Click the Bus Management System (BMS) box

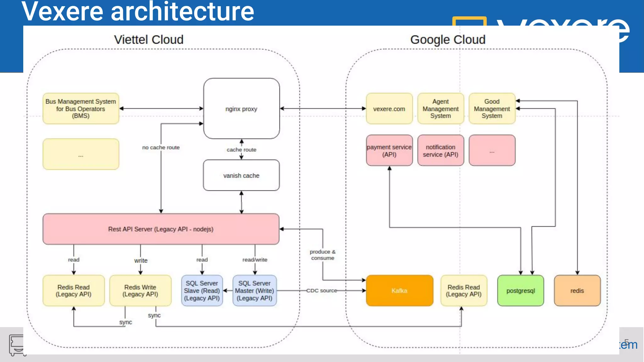point(81,108)
